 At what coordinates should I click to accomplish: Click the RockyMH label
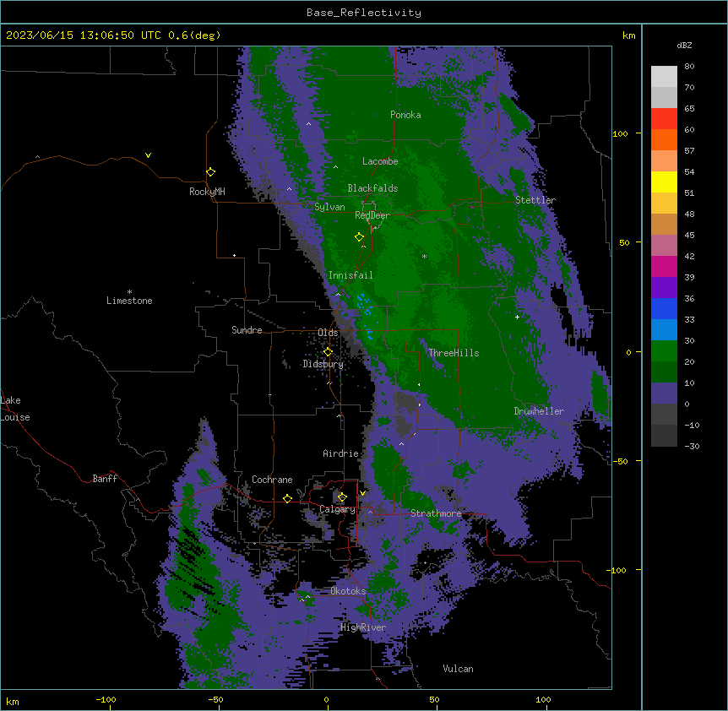click(207, 192)
